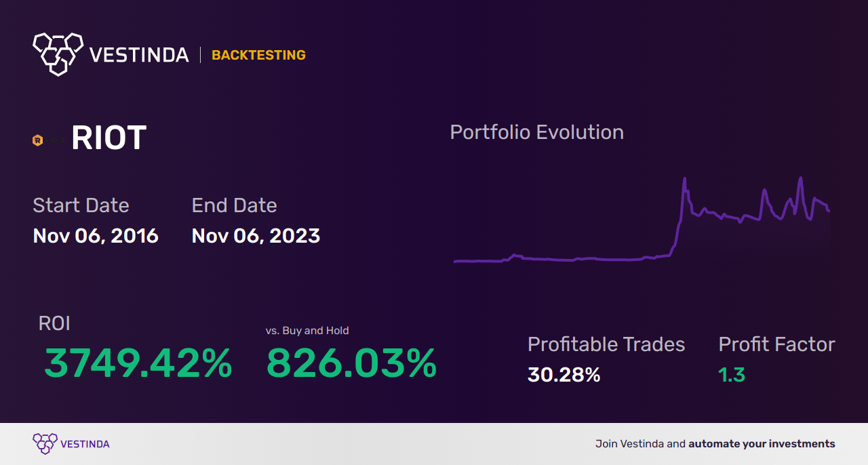This screenshot has width=868, height=465.
Task: Click the chart's peak spike marker
Action: pyautogui.click(x=685, y=178)
